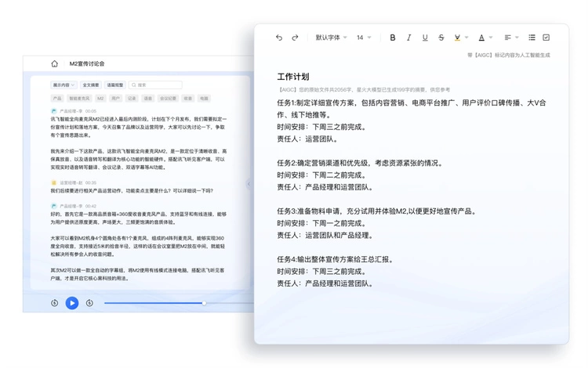The height and width of the screenshot is (368, 588).
Task: Open the 展示内容 dropdown
Action: point(63,85)
